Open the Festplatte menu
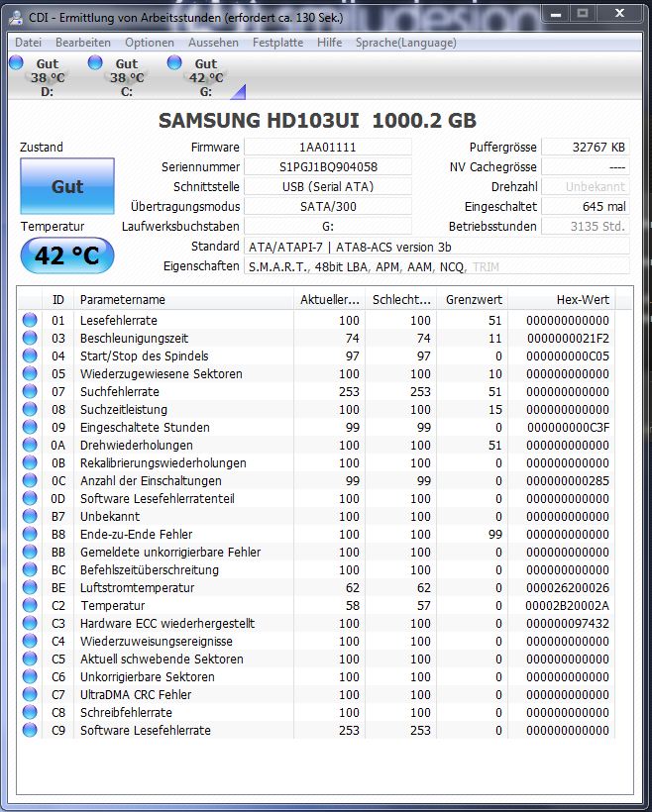Image resolution: width=652 pixels, height=812 pixels. coord(277,43)
